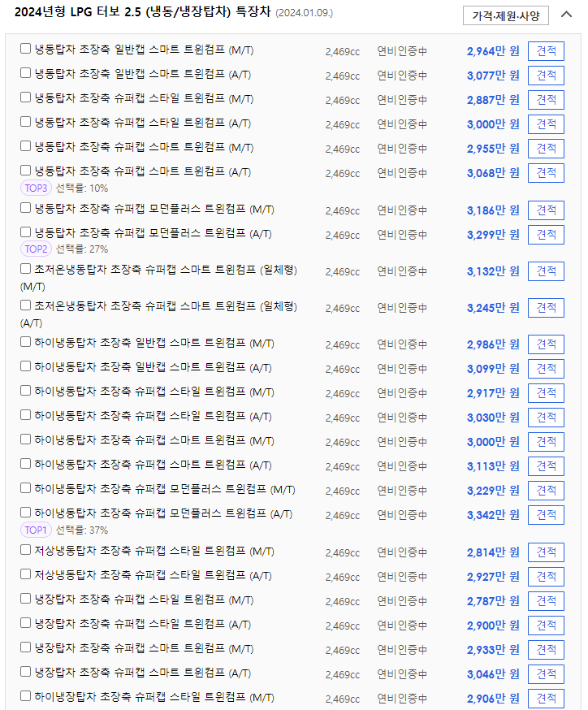Click price 2,787만 원
588x710 pixels.
(x=493, y=601)
